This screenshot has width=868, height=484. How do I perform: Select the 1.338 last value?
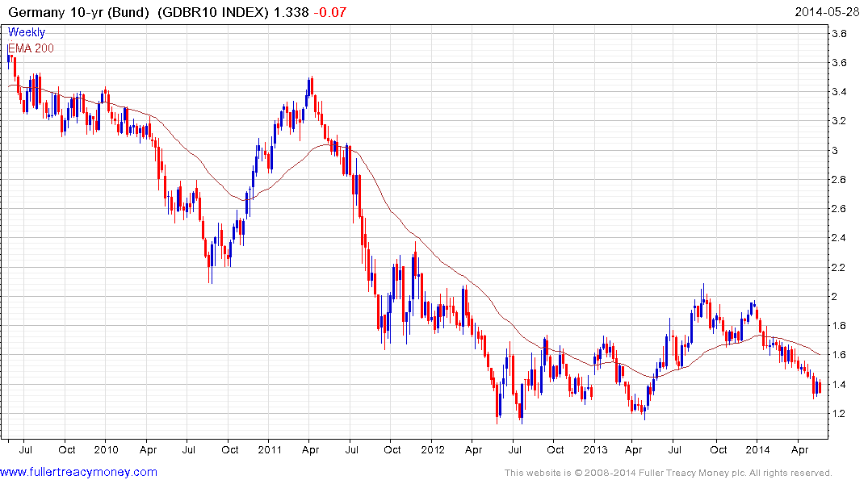[291, 12]
